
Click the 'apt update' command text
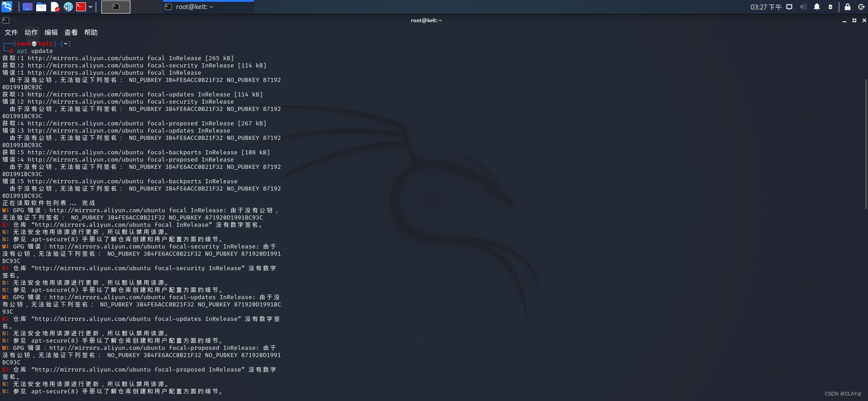[x=35, y=51]
